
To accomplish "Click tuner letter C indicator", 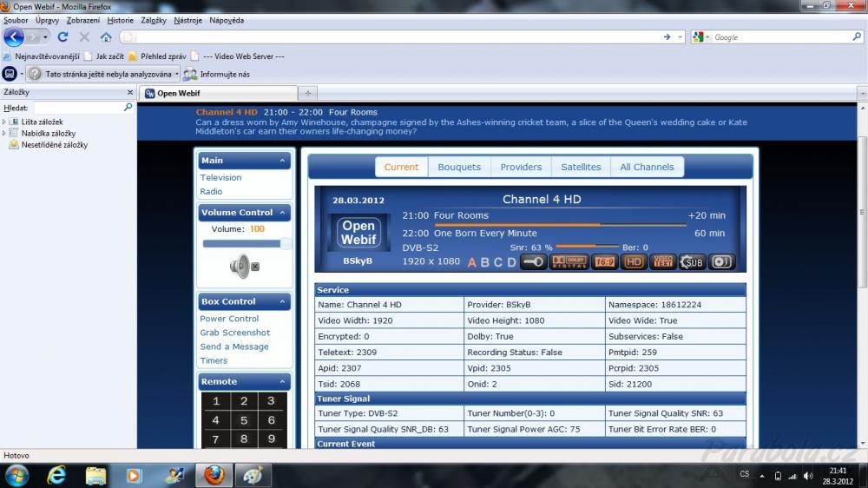I will click(x=498, y=262).
